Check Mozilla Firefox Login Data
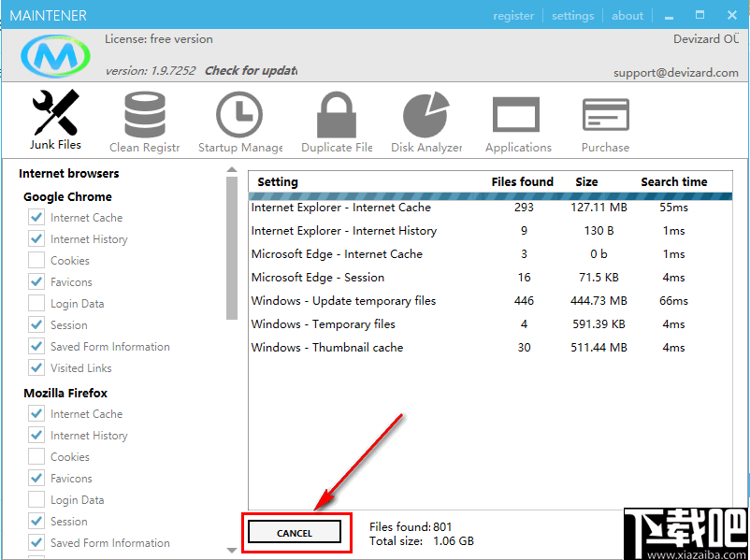The image size is (750, 560). pyautogui.click(x=36, y=500)
